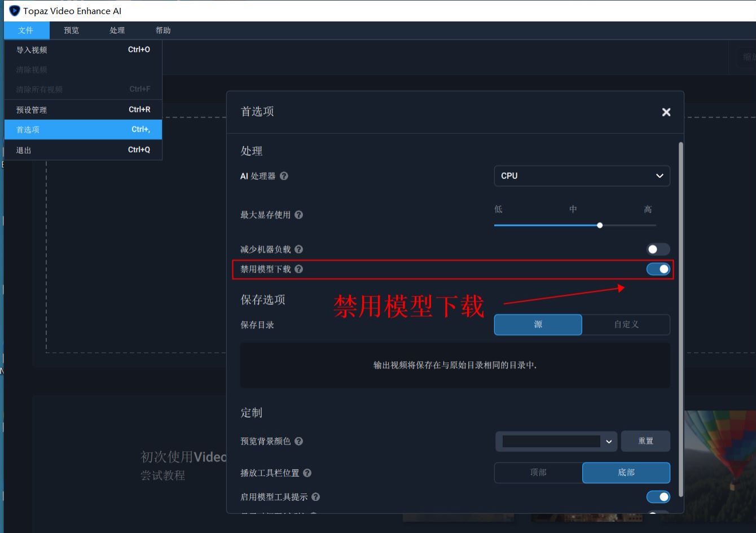756x533 pixels.
Task: Click the 定制 section heading
Action: (252, 413)
